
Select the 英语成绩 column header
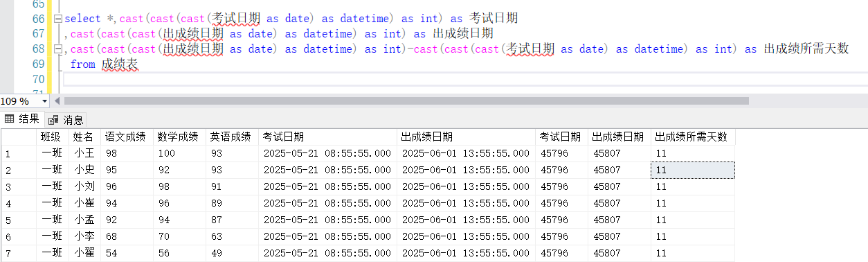[x=232, y=137]
